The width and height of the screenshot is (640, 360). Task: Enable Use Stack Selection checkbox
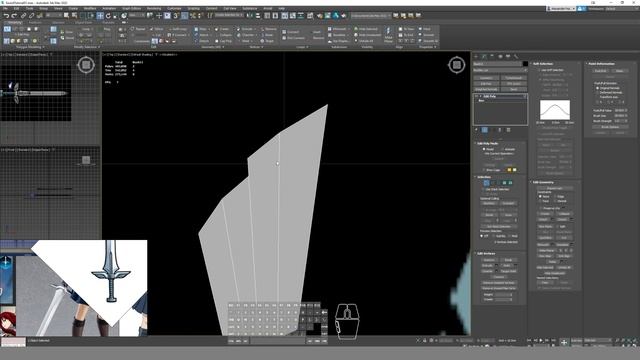(x=484, y=189)
